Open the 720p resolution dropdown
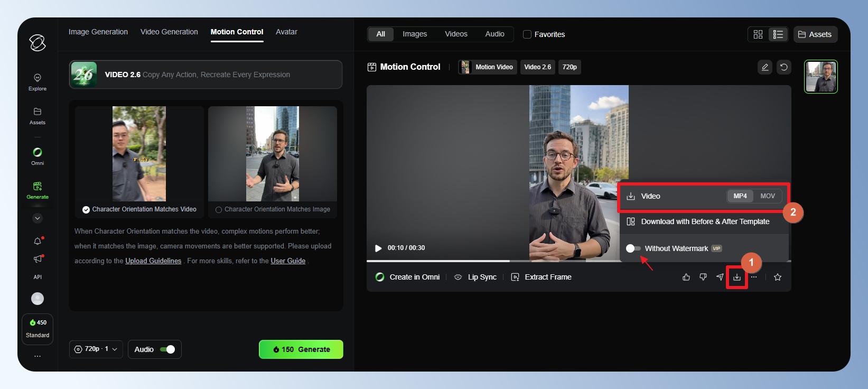Viewport: 868px width, 389px height. [x=96, y=349]
